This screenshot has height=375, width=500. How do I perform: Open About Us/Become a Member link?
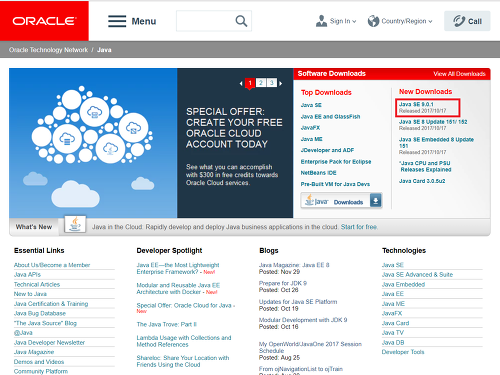[52, 265]
